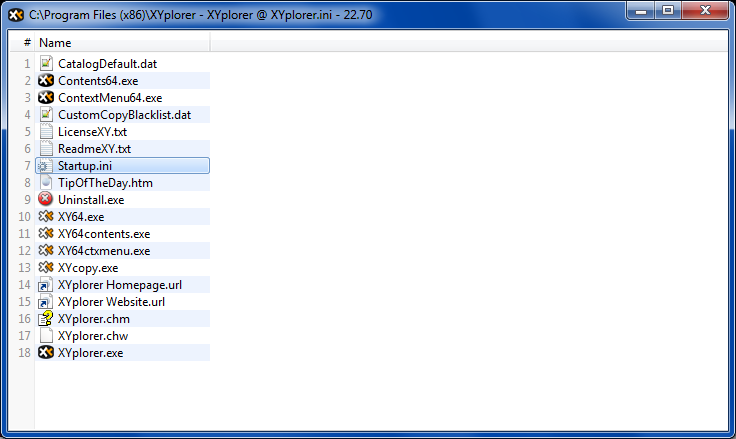Select the file name CatalogDefault.dat
This screenshot has height=439, width=736.
pyautogui.click(x=107, y=64)
